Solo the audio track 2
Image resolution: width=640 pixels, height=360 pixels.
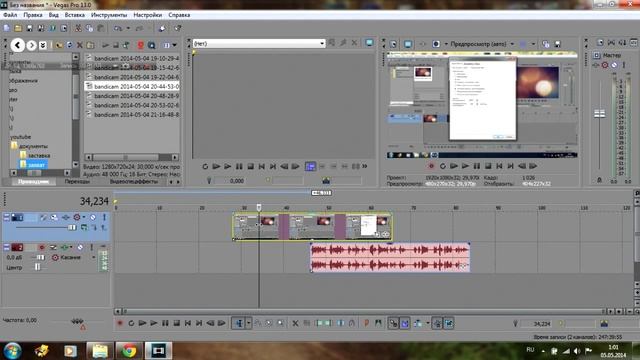tap(91, 247)
